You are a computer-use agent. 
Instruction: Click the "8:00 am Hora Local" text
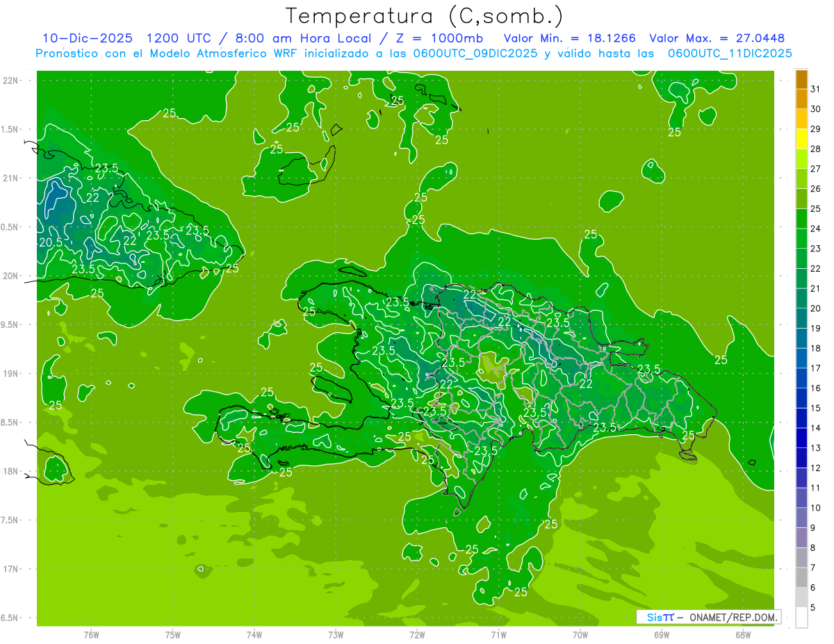pyautogui.click(x=301, y=38)
